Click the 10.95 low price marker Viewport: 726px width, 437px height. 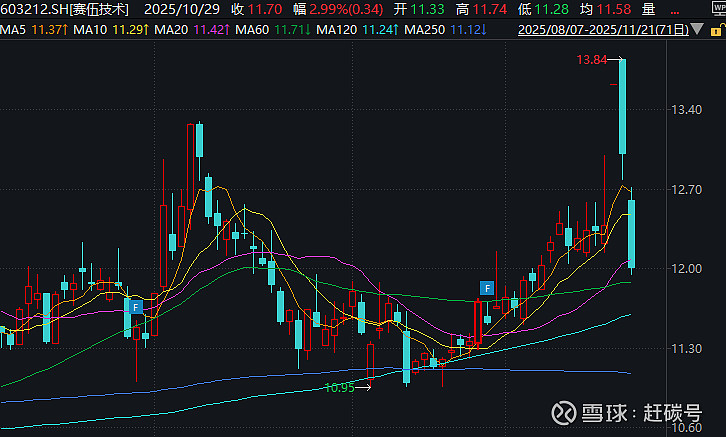pyautogui.click(x=339, y=387)
